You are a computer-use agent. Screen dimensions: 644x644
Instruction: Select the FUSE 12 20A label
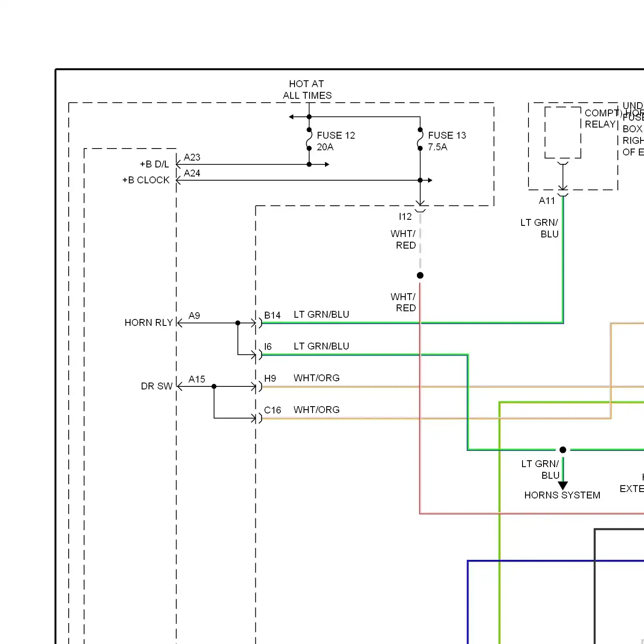pos(336,141)
